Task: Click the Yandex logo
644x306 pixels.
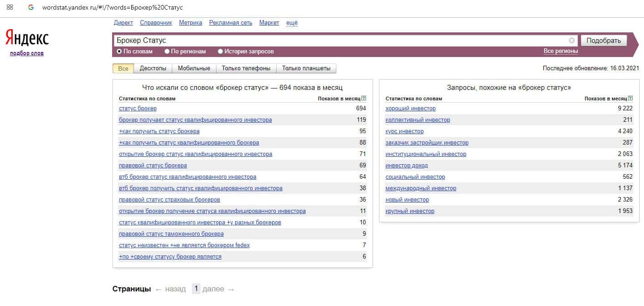Action: click(x=27, y=38)
